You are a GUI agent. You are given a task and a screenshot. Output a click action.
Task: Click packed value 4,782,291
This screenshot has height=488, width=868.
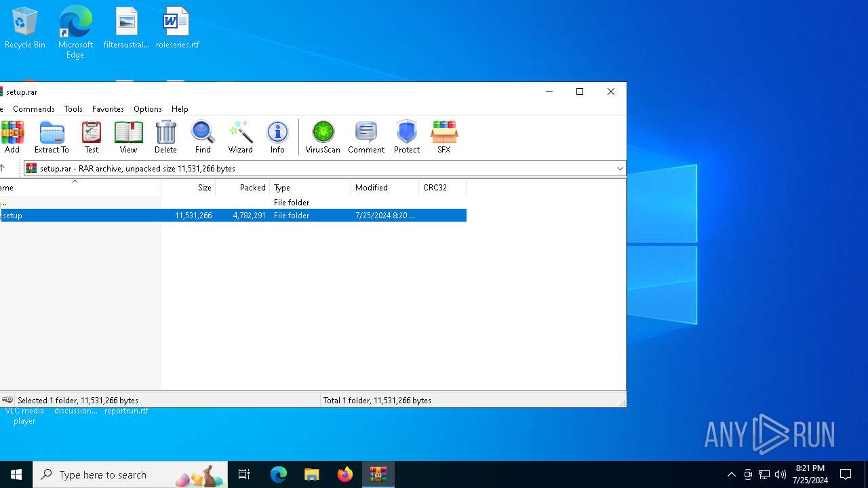click(x=249, y=216)
